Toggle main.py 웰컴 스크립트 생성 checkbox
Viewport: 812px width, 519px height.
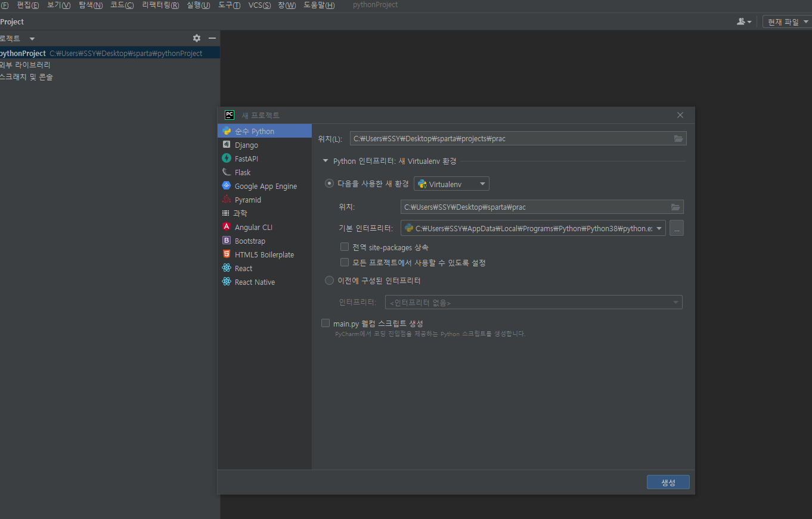[x=326, y=323]
